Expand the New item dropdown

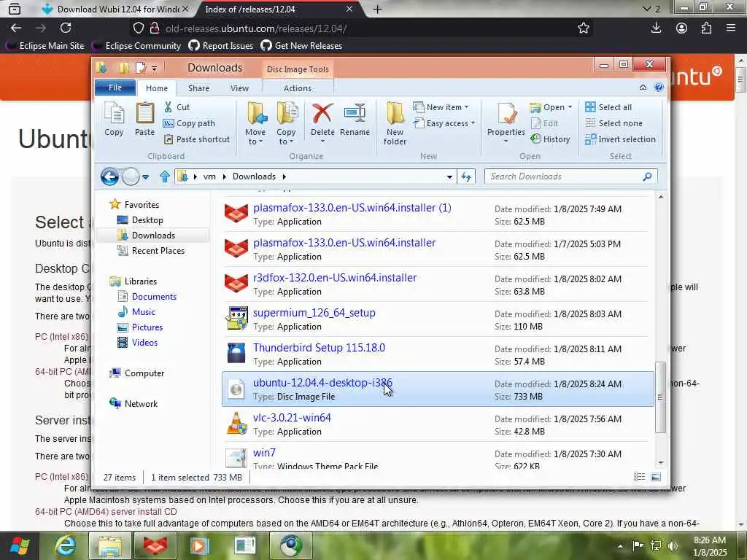(x=441, y=107)
